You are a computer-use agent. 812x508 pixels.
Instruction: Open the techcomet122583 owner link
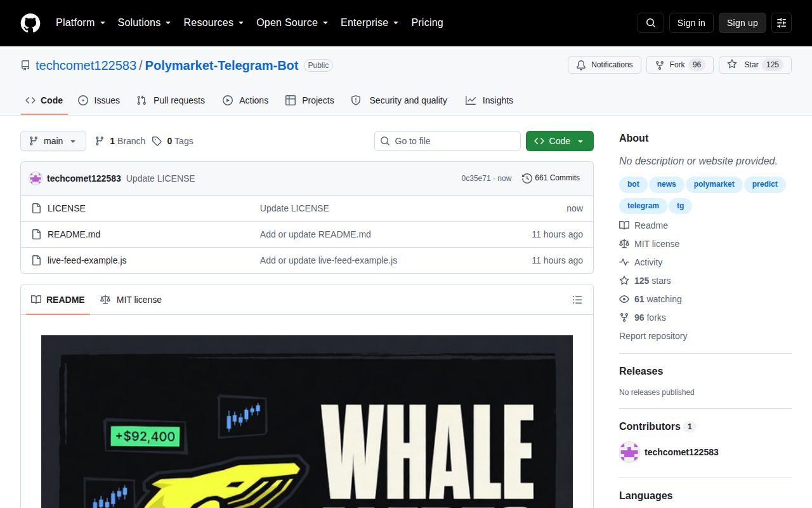coord(86,65)
